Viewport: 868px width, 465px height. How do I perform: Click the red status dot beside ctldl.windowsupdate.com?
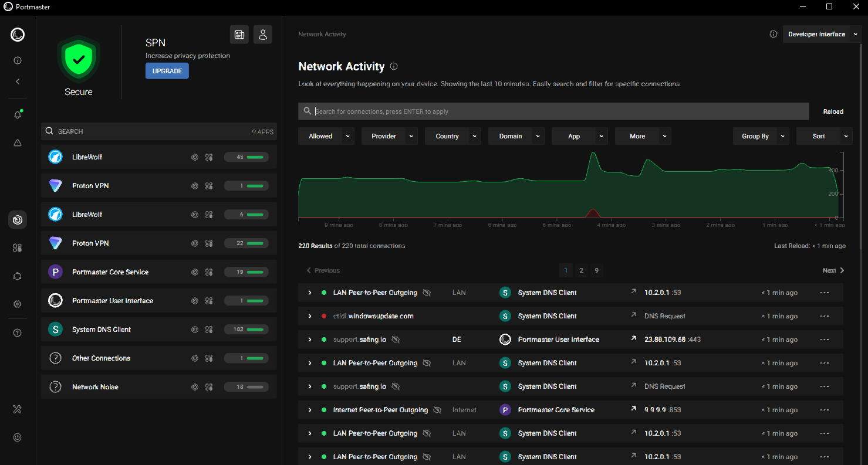point(324,316)
